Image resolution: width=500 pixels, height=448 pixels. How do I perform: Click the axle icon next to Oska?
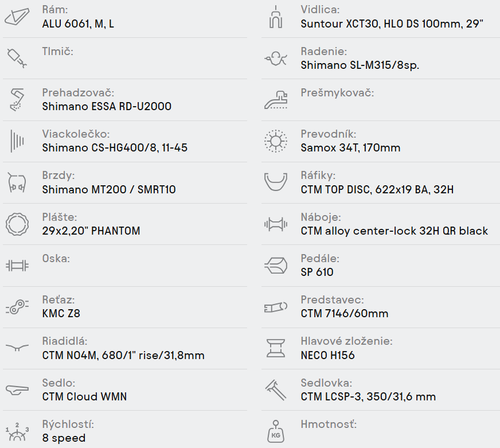[17, 266]
